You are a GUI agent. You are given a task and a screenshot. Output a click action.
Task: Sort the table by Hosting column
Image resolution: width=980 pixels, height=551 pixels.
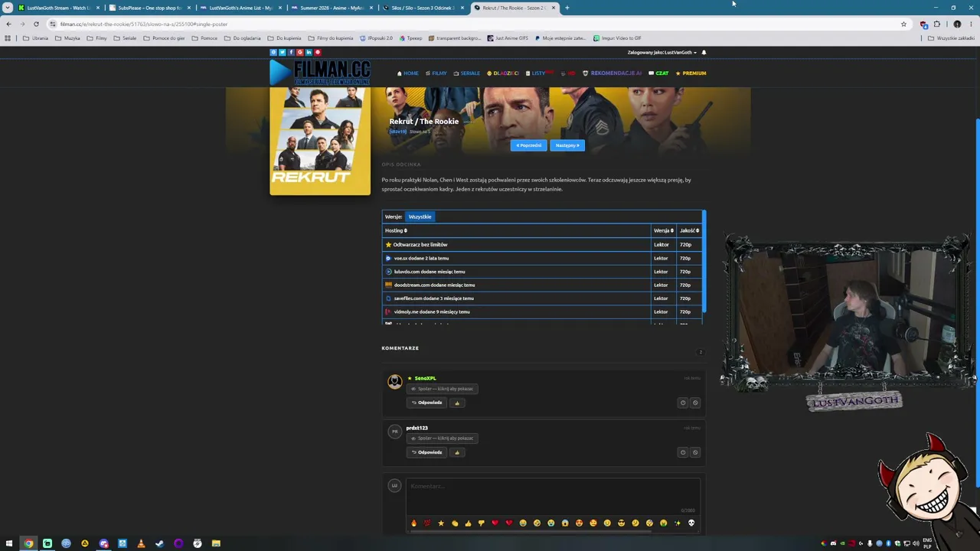[x=396, y=230]
